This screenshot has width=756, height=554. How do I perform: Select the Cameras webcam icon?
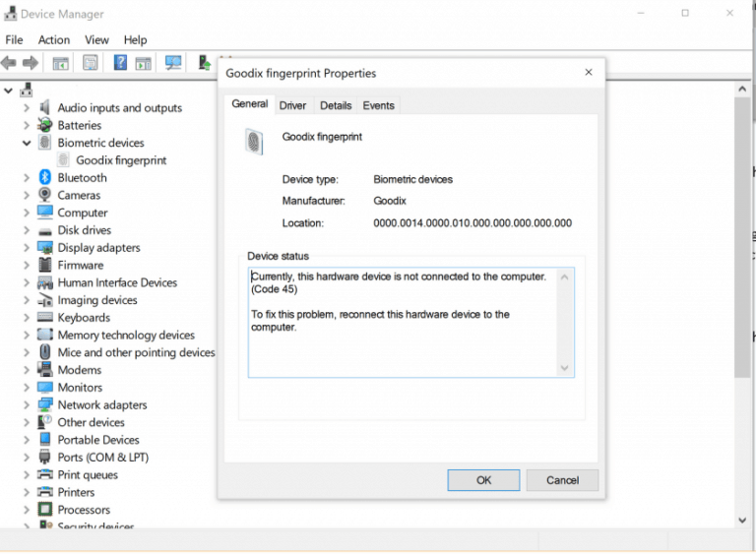tap(45, 195)
